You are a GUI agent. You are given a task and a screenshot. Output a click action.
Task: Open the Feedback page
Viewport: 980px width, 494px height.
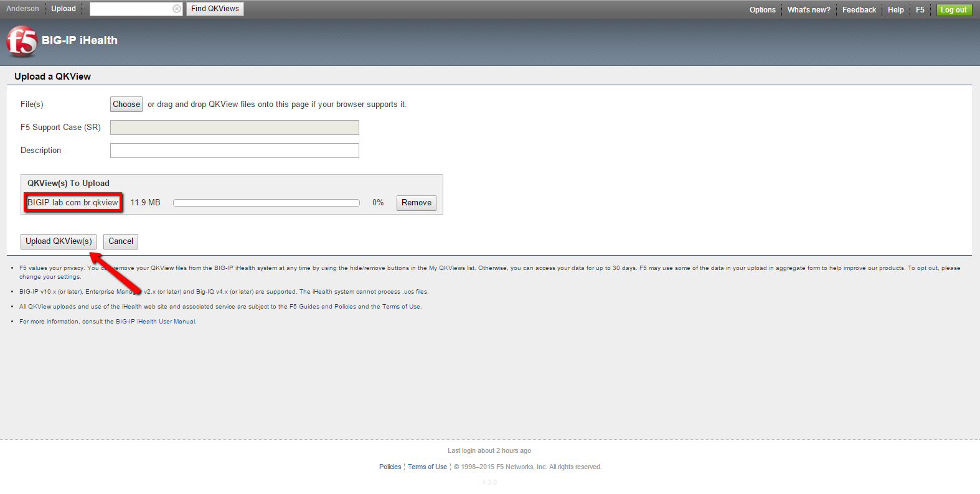859,10
